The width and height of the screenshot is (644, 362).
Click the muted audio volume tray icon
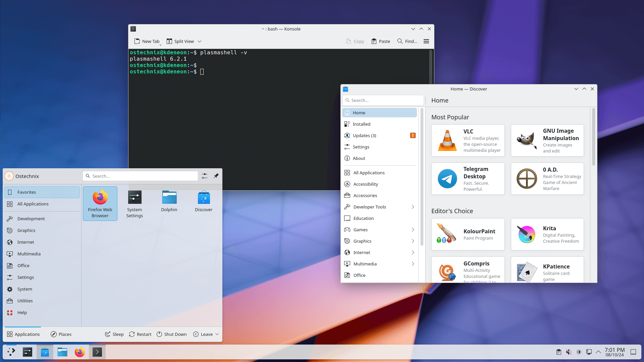569,352
